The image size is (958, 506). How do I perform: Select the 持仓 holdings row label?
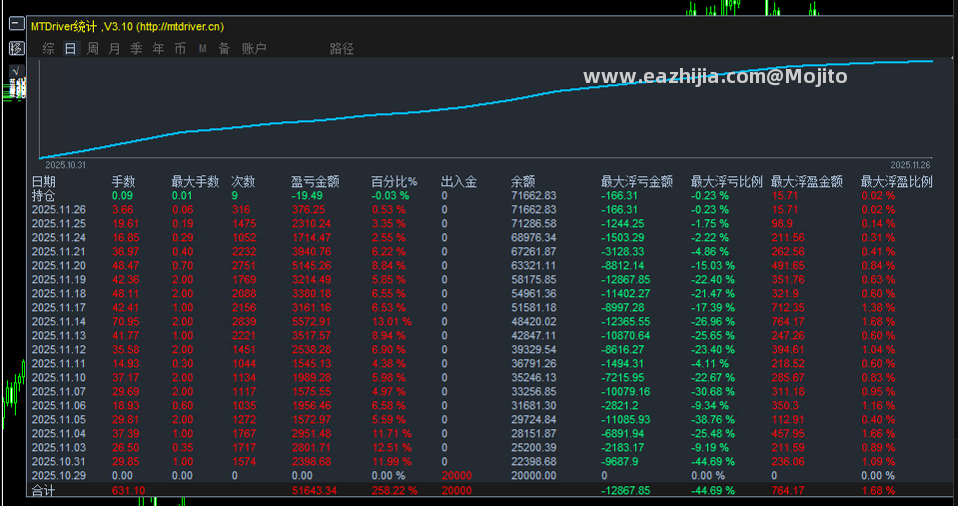pyautogui.click(x=43, y=196)
